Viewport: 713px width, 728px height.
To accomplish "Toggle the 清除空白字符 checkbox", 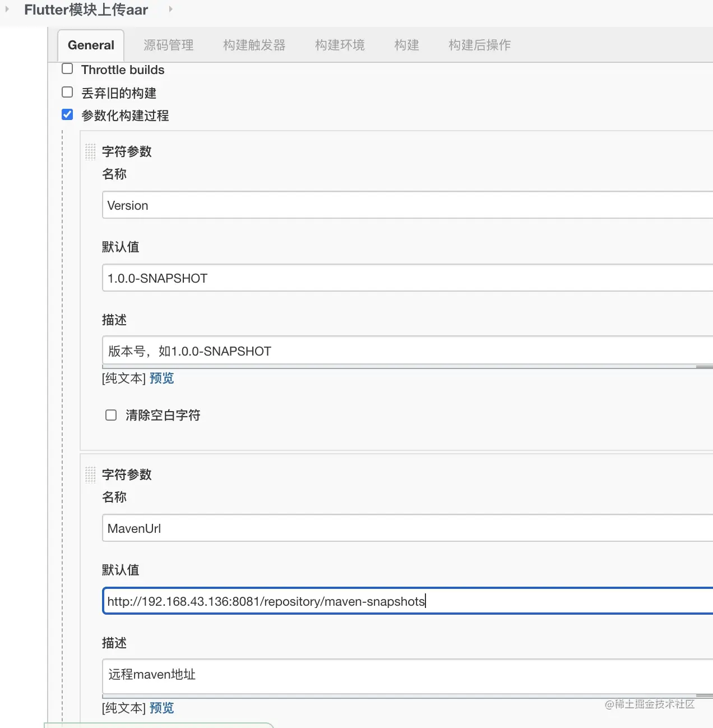I will point(111,415).
